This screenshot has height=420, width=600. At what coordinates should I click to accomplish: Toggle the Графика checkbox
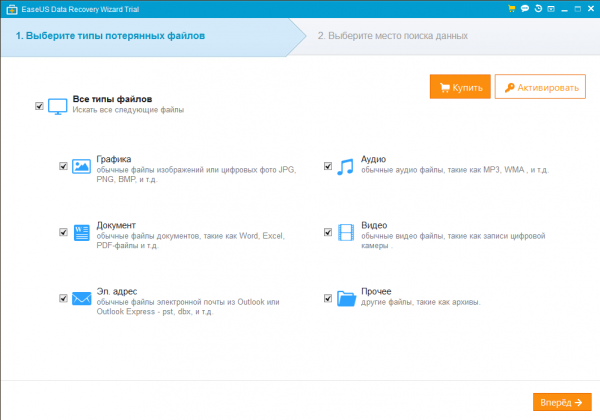[x=63, y=166]
